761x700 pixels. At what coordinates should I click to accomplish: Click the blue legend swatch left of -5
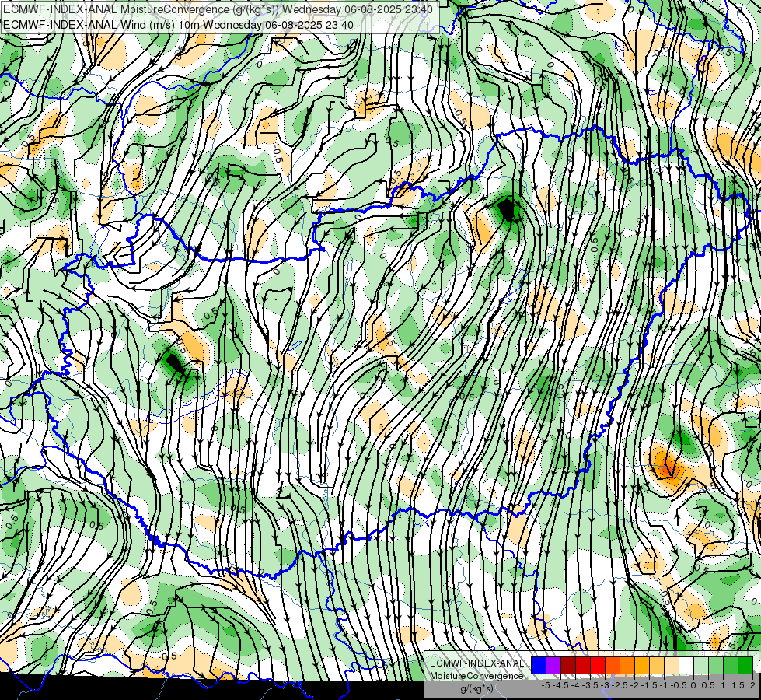[x=539, y=666]
